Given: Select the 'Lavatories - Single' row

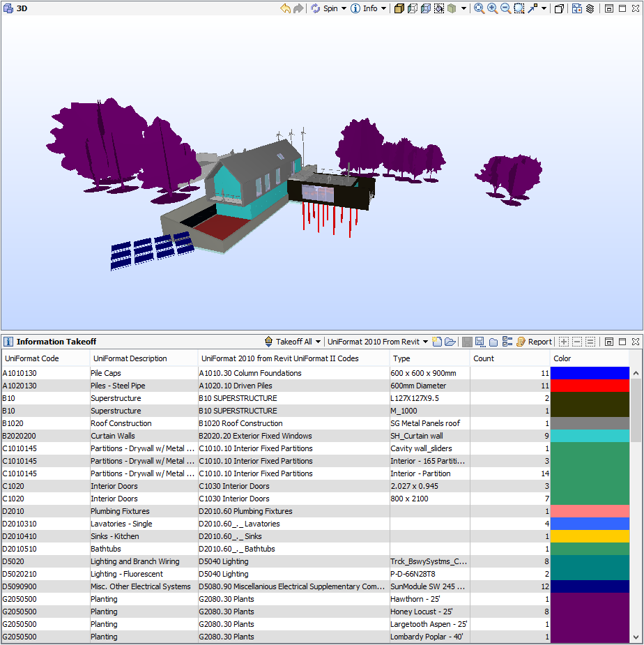Looking at the screenshot, I should (x=316, y=524).
